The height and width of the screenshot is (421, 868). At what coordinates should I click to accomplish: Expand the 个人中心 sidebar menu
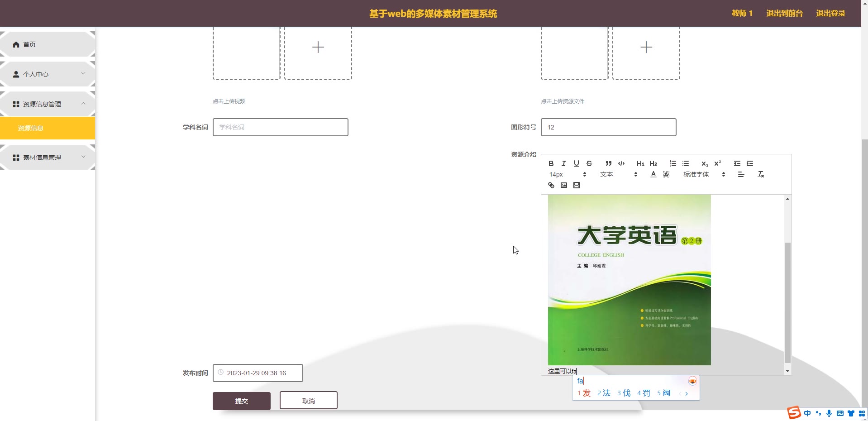(48, 74)
